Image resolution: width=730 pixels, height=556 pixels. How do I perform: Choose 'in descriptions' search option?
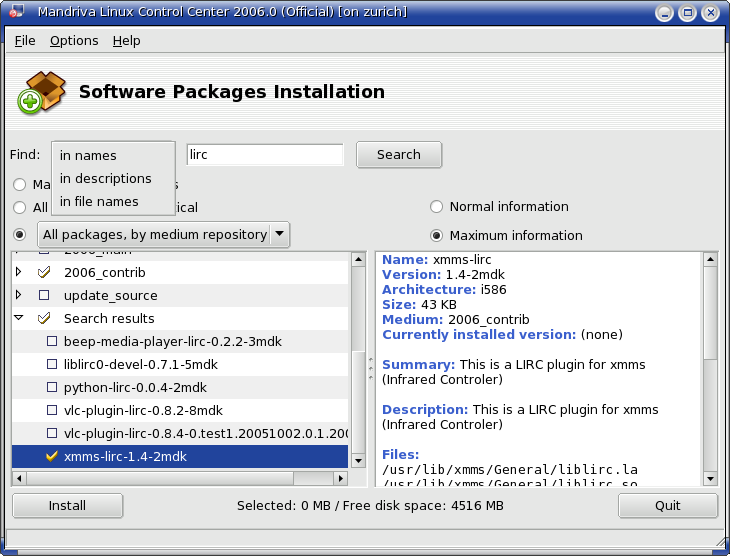(x=113, y=178)
